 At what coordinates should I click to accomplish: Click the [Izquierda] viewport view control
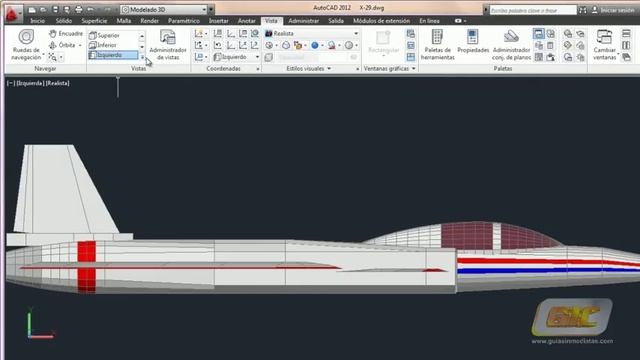pos(30,83)
